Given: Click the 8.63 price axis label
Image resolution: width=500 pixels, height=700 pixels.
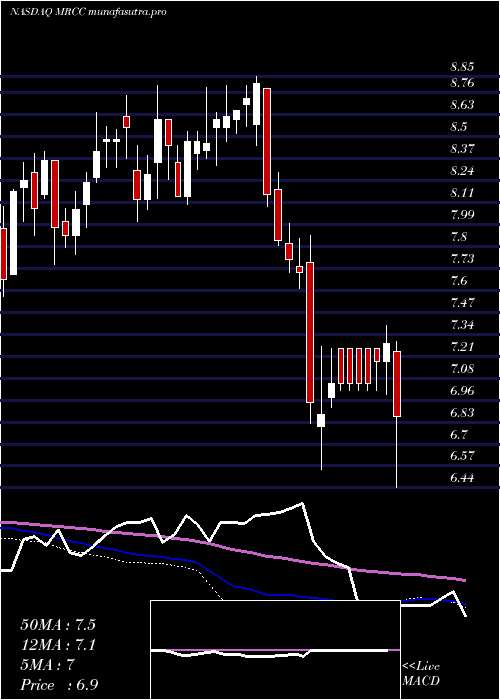Looking at the screenshot, I should pos(462,105).
